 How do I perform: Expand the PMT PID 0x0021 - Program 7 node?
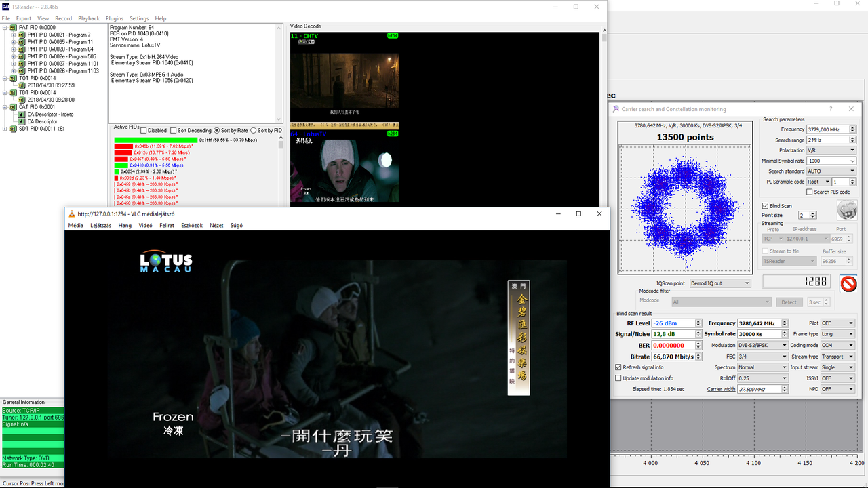14,35
